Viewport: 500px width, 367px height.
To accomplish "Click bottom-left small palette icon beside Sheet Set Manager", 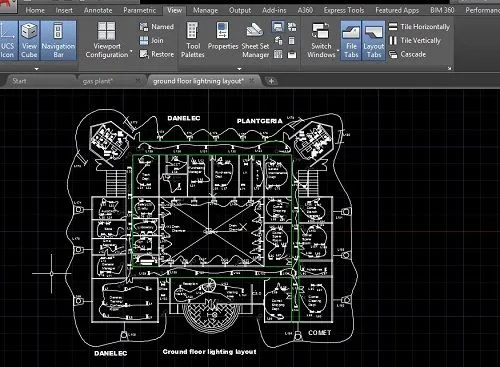I will [278, 54].
